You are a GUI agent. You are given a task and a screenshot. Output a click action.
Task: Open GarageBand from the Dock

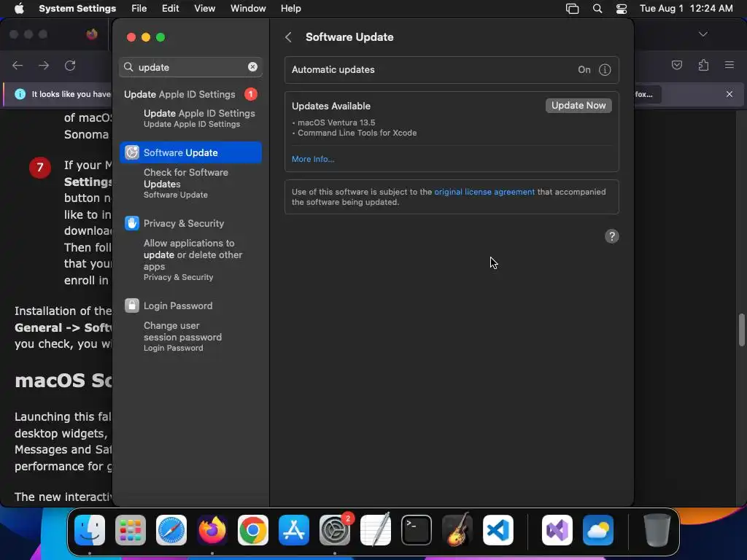tap(457, 530)
